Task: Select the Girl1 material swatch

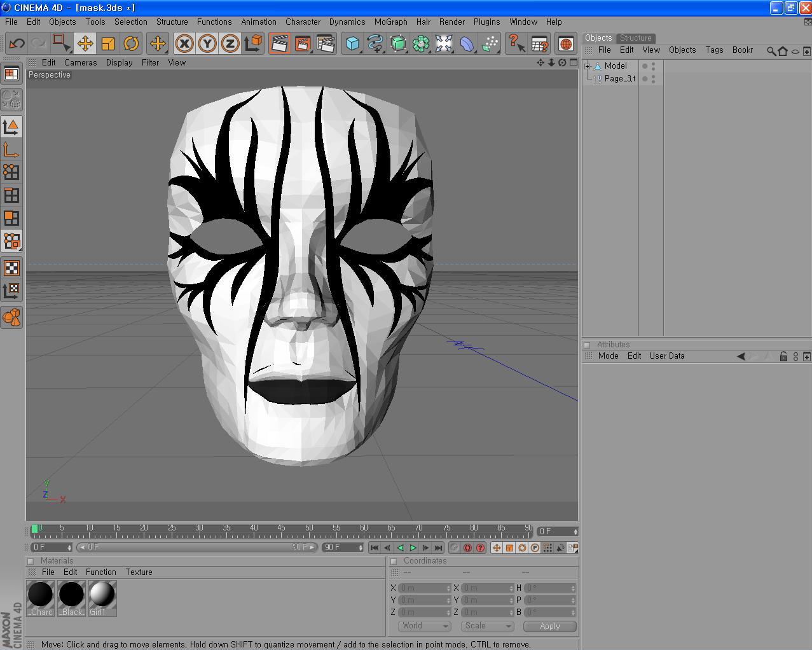Action: 102,598
